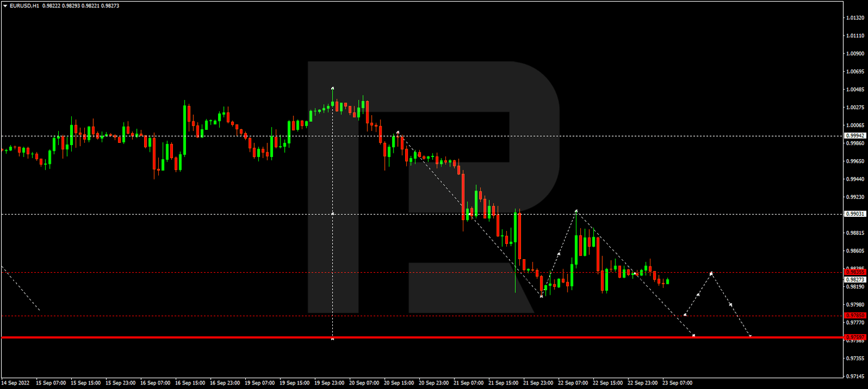Click the 19 Sep 23:00 time label
Image resolution: width=868 pixels, height=389 pixels.
click(329, 383)
